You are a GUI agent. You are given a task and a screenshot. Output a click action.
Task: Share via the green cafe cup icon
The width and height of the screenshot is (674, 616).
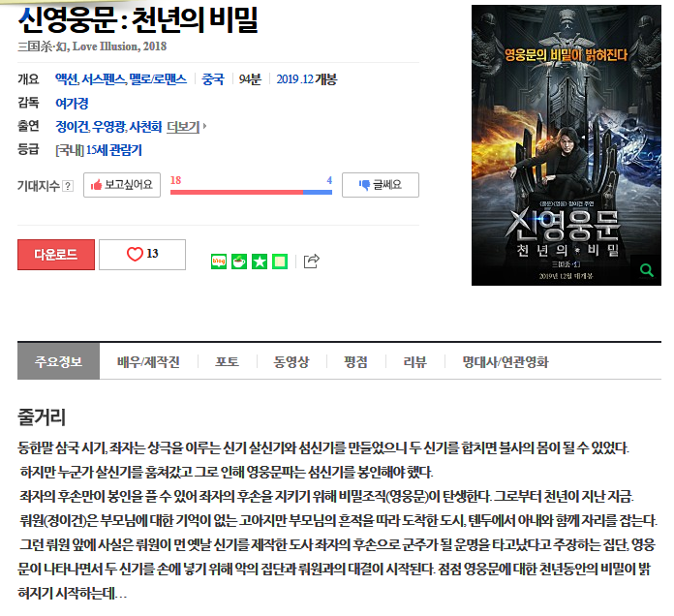tap(239, 261)
